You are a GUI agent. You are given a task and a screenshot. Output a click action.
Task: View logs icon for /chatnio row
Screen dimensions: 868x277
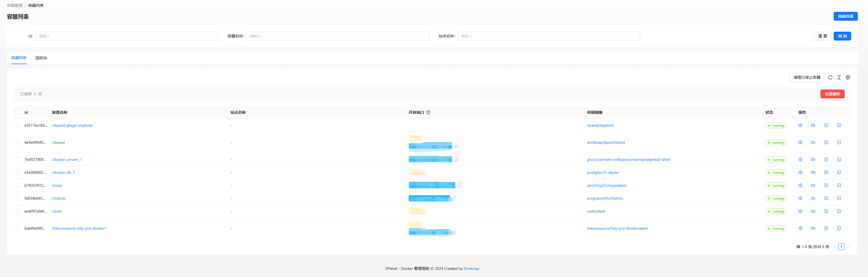(x=826, y=198)
